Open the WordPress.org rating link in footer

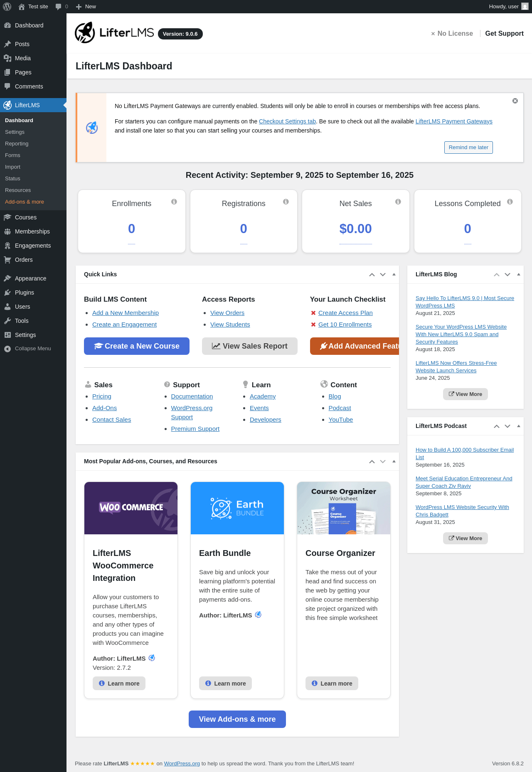coord(182,763)
